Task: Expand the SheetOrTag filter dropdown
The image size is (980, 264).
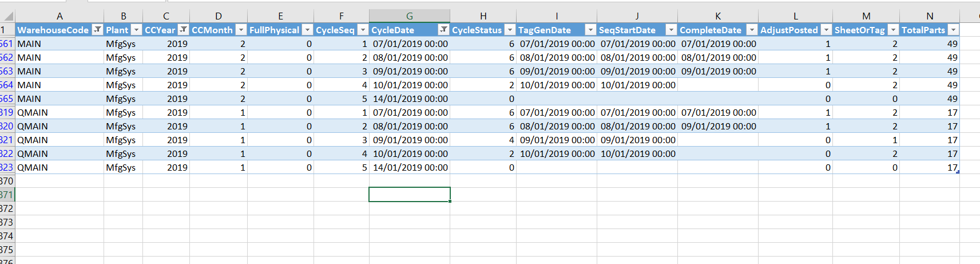Action: click(x=893, y=30)
